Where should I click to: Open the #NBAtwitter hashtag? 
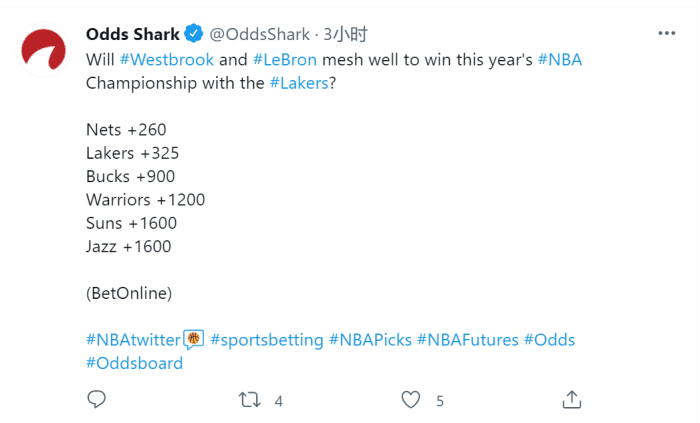135,340
